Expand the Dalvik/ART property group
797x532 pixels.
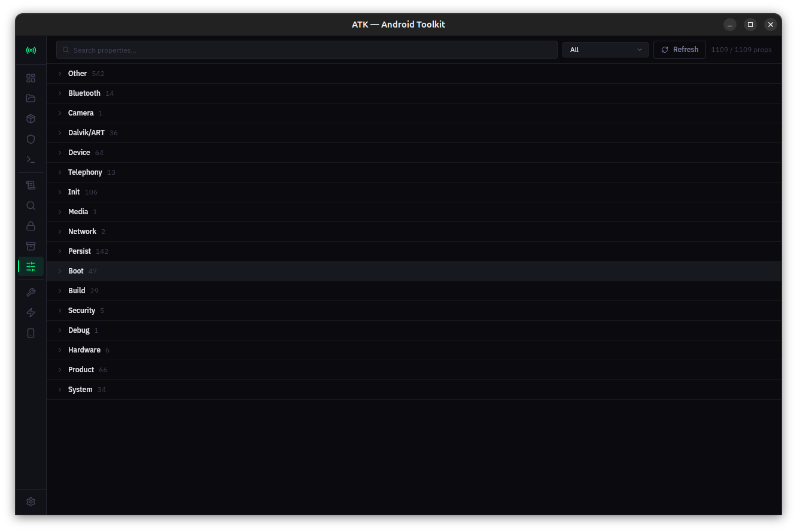[x=414, y=133]
